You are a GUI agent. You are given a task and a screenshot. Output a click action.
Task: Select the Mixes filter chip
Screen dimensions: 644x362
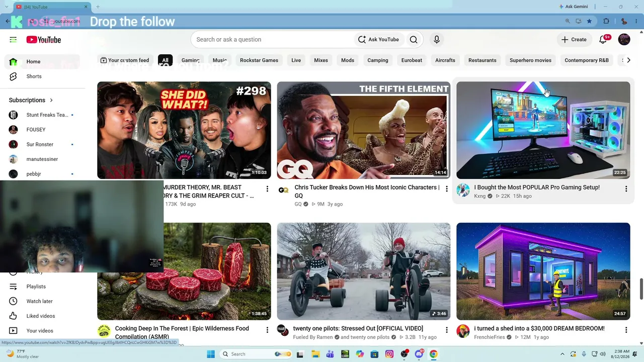pyautogui.click(x=321, y=60)
